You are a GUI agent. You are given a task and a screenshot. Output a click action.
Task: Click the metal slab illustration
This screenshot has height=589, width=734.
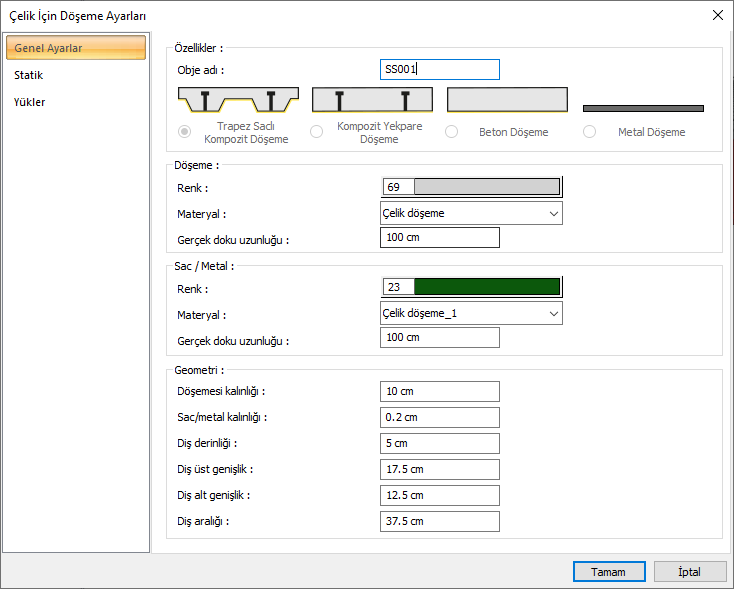(643, 108)
